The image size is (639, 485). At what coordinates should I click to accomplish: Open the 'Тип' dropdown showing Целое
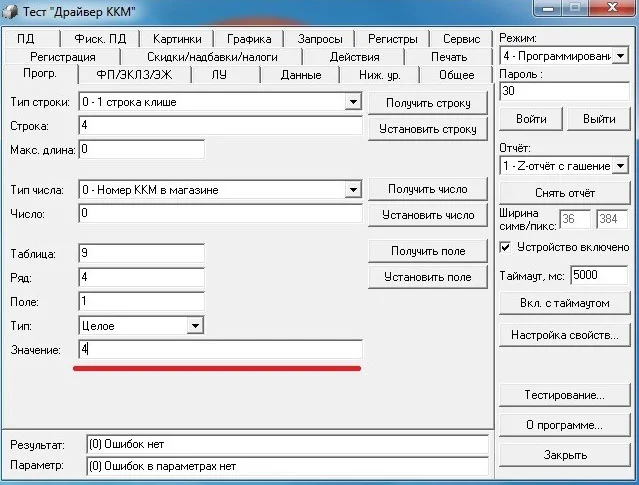(195, 326)
